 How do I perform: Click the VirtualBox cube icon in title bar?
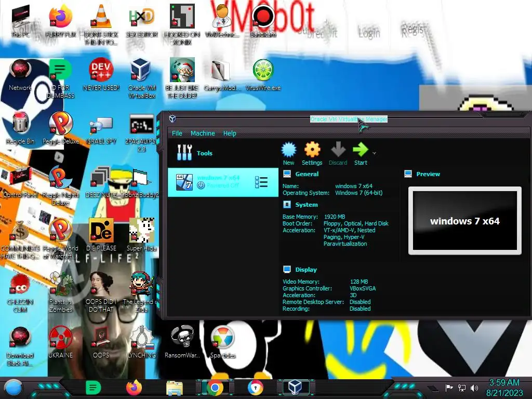(x=172, y=118)
